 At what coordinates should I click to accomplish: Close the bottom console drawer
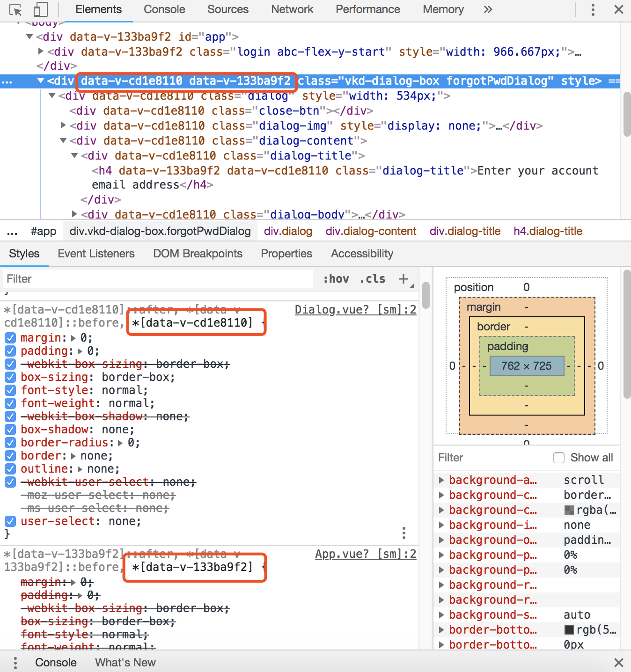tap(619, 663)
